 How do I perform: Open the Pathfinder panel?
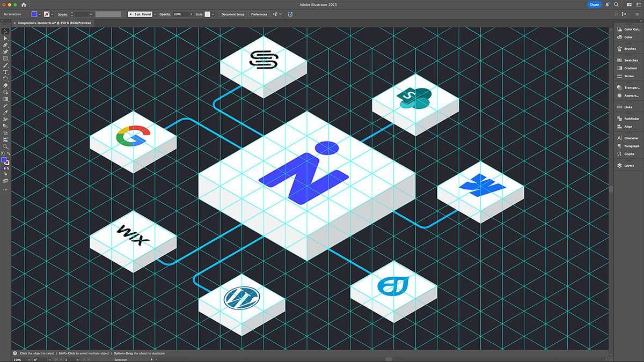pyautogui.click(x=629, y=119)
